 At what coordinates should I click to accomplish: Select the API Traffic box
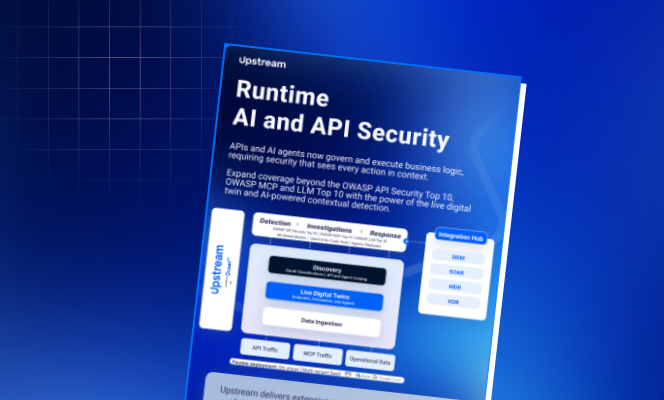pos(265,349)
